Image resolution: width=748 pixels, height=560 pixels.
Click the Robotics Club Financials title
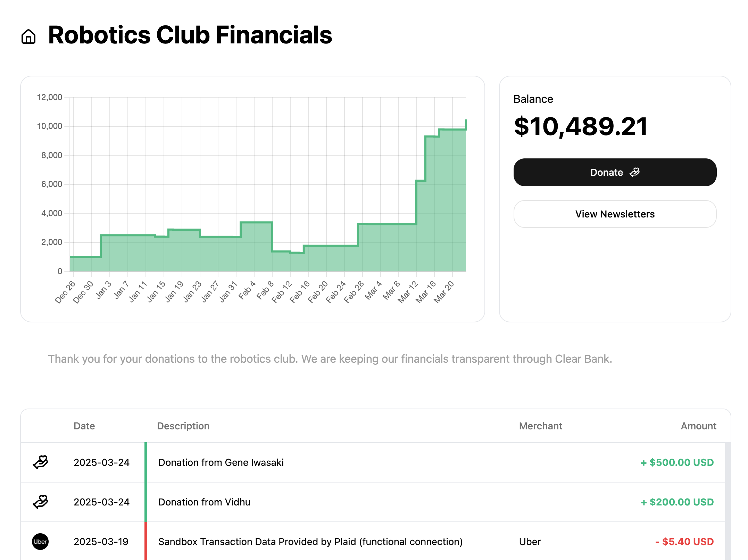pyautogui.click(x=190, y=35)
